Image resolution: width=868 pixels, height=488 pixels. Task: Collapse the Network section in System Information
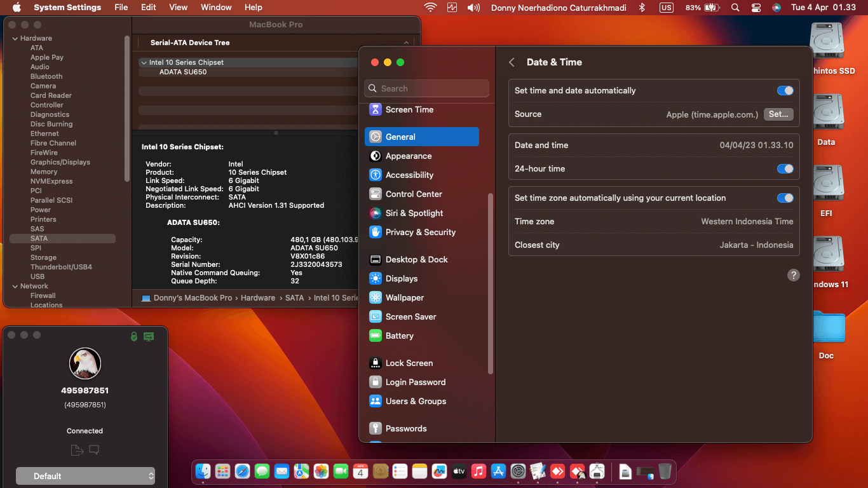(x=15, y=286)
